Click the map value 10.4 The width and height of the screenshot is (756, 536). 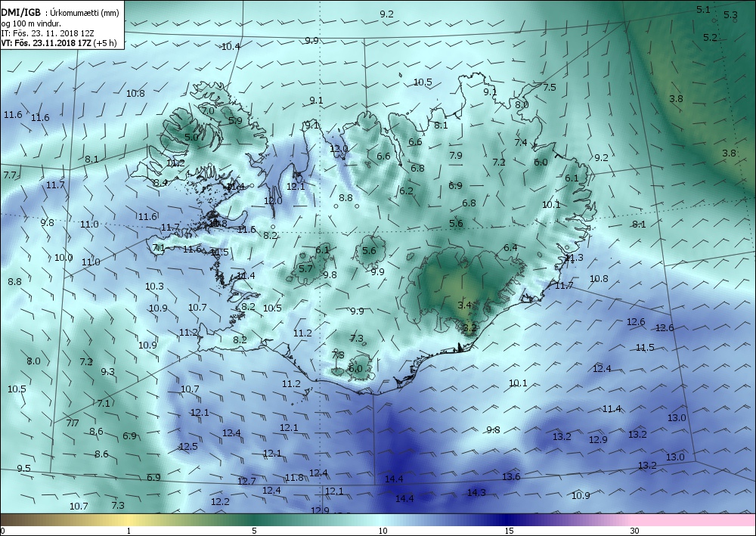(231, 47)
